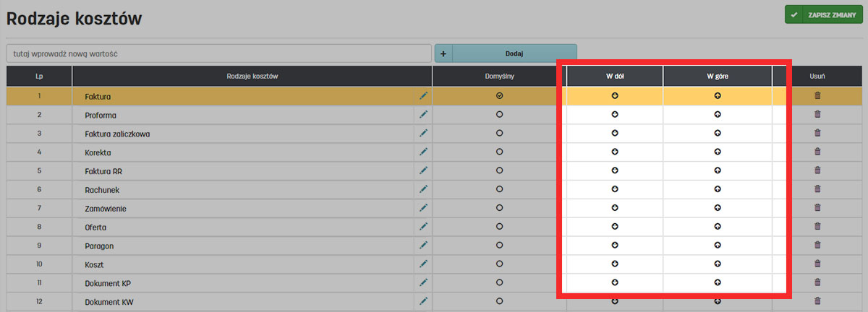Delete the Dokument KP row

click(x=817, y=282)
